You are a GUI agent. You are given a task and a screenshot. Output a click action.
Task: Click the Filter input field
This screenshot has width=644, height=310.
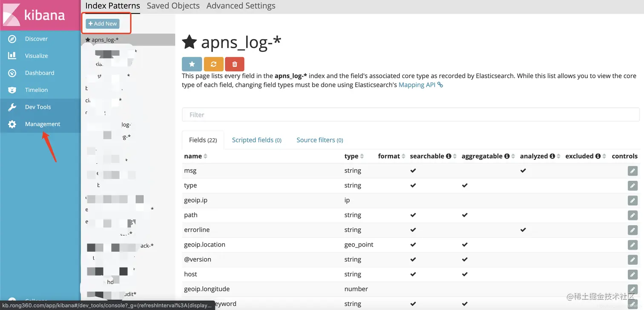click(x=411, y=115)
